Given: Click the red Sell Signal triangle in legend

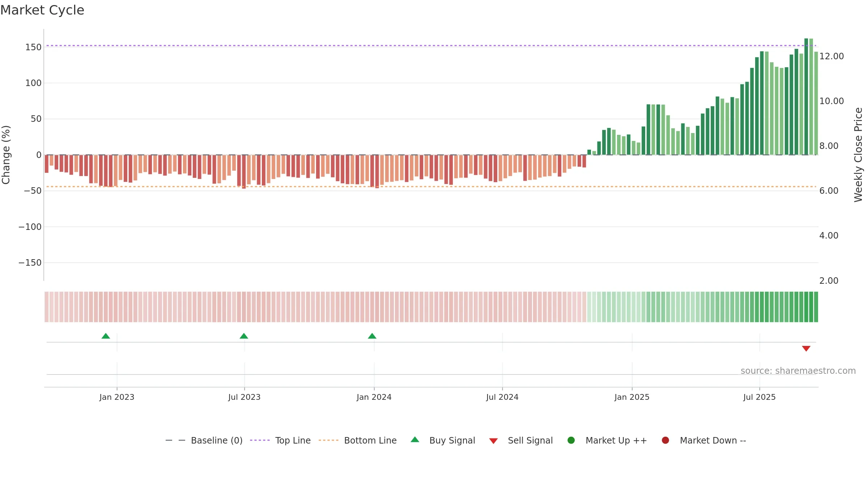Looking at the screenshot, I should coord(493,441).
